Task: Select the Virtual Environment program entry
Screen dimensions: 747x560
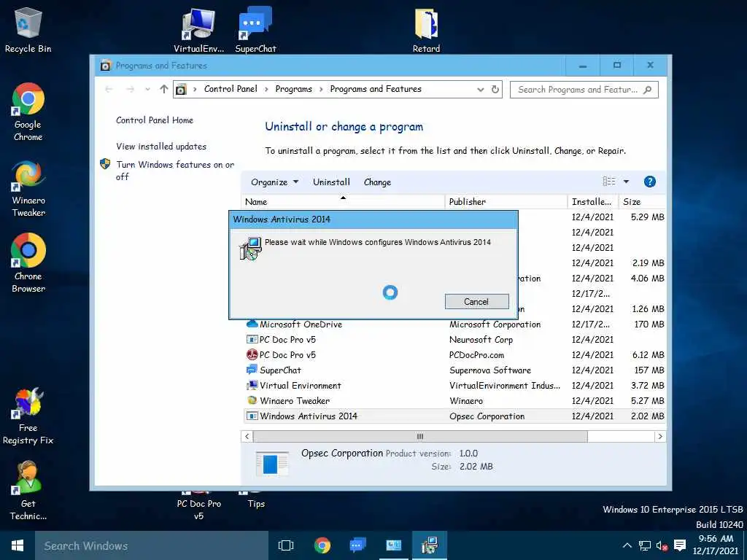Action: (x=454, y=385)
